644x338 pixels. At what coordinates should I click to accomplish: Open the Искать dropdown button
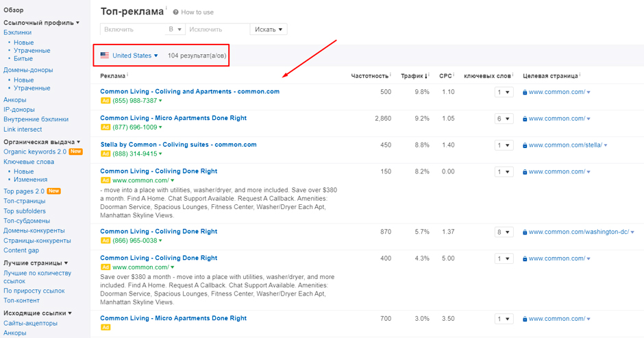pyautogui.click(x=269, y=29)
